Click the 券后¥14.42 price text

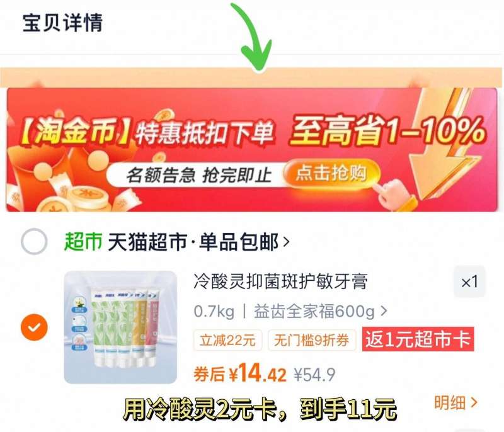coord(240,373)
